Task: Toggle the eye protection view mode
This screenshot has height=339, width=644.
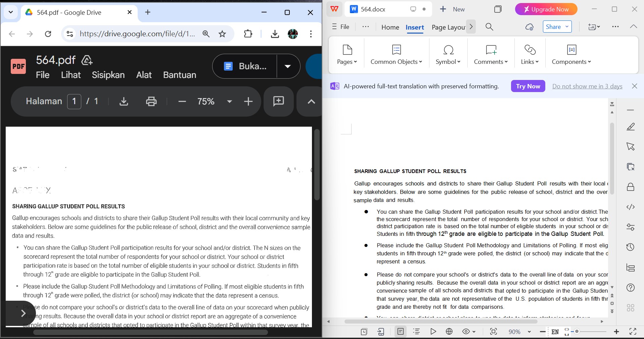Action: pyautogui.click(x=466, y=332)
